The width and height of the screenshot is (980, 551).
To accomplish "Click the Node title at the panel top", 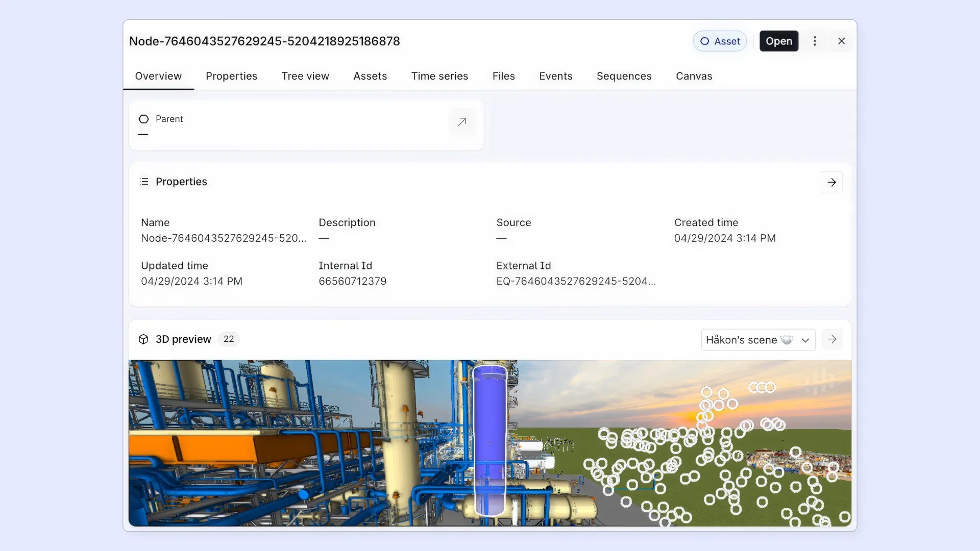I will 264,41.
